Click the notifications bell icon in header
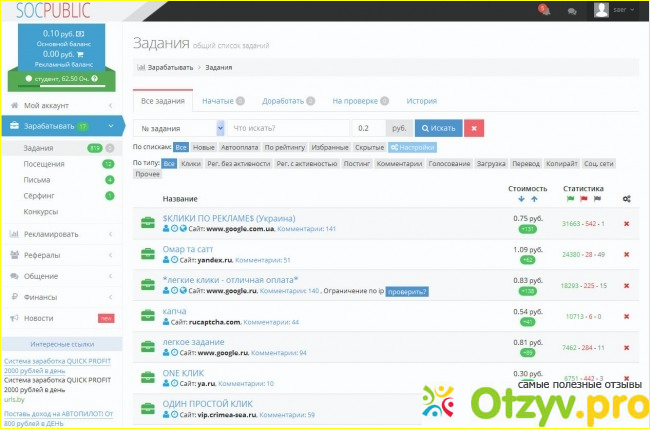 [545, 10]
